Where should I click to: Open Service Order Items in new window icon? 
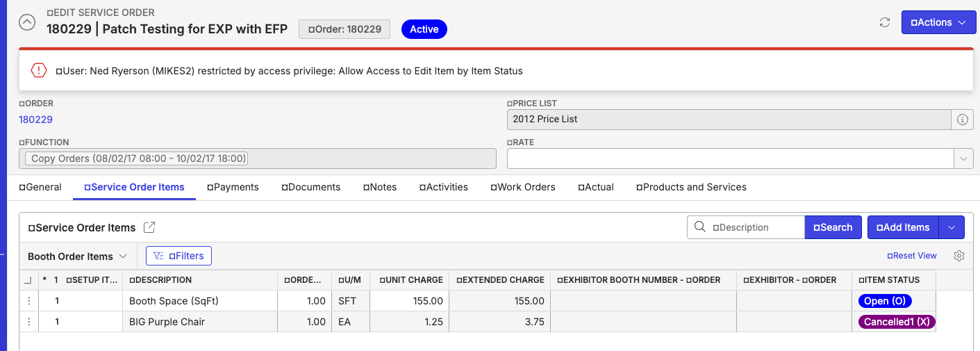(149, 227)
